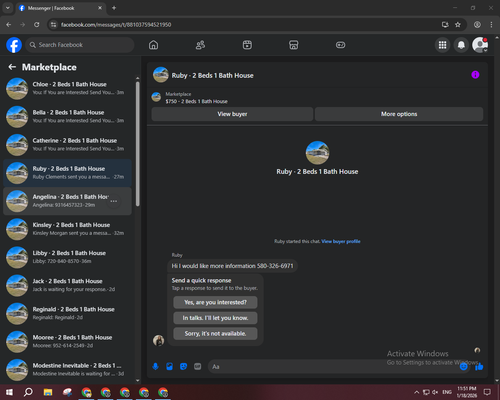This screenshot has width=500, height=400.
Task: Open the Friends icon in top navigation
Action: tap(200, 45)
